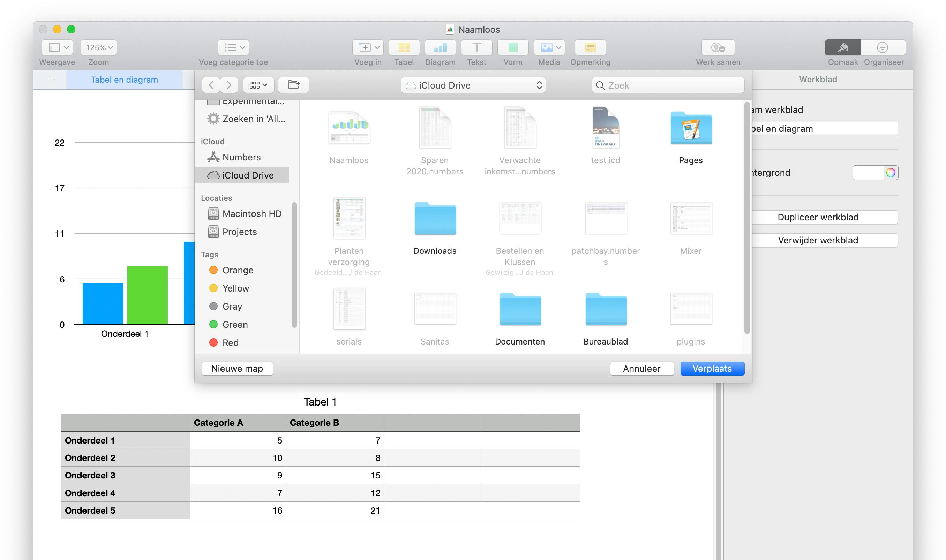Select Macintosh HD in sidebar
Image resolution: width=946 pixels, height=560 pixels.
pyautogui.click(x=251, y=214)
